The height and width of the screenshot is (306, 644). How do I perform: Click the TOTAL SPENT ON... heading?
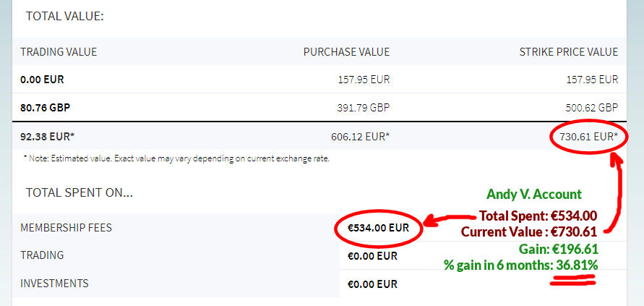pos(80,192)
